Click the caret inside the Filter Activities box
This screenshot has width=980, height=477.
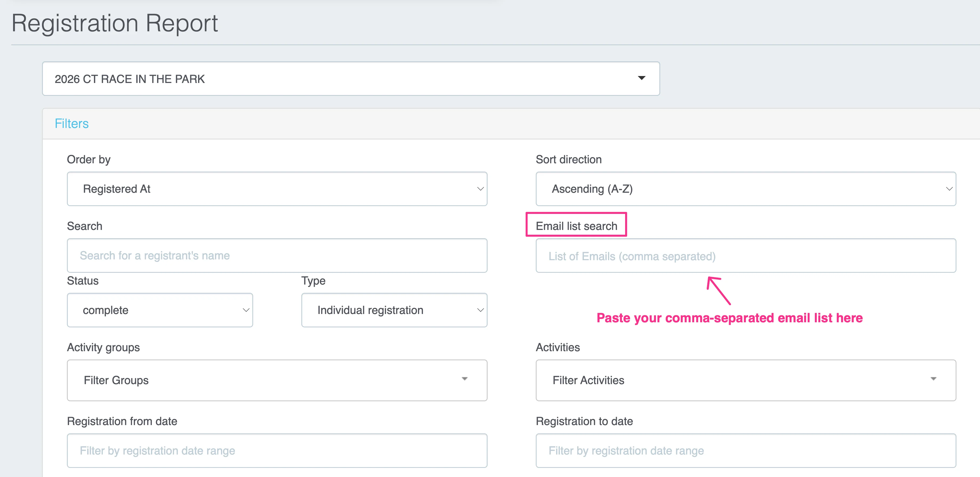pos(933,379)
